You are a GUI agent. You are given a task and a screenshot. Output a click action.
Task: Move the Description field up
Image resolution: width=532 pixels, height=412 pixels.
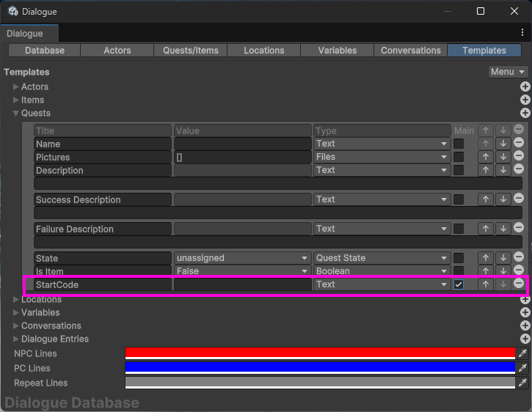click(486, 170)
